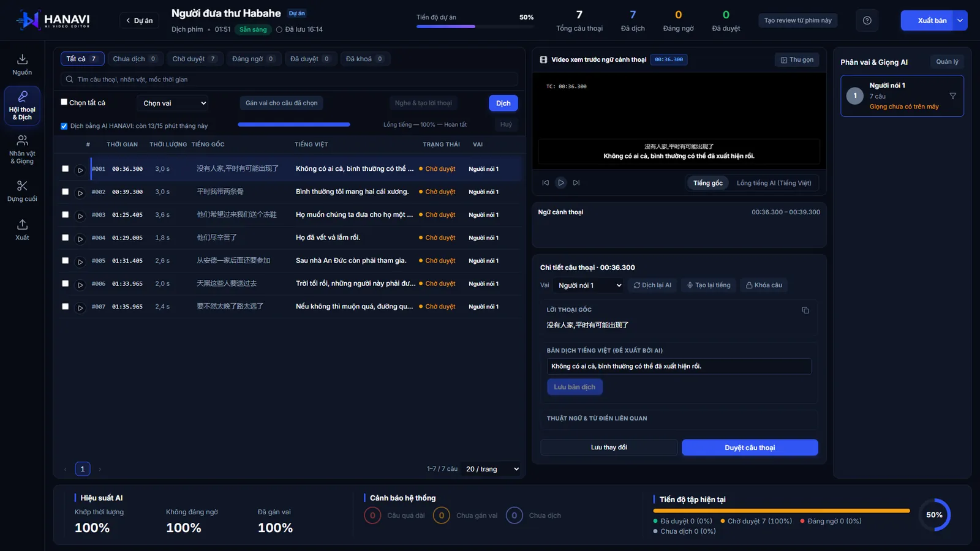
Task: Skip to next clip in video preview
Action: 576,182
